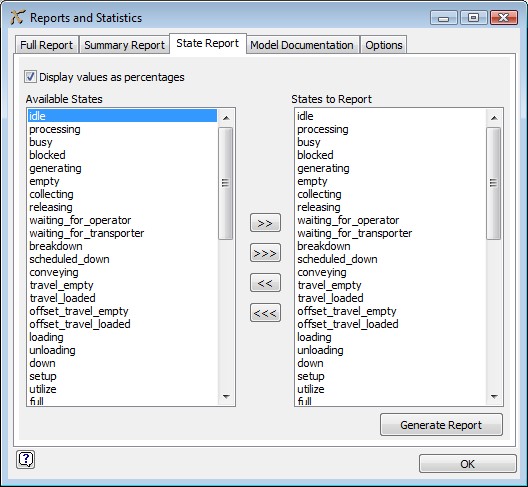Click the remove all states '<<<' button

coord(265,313)
